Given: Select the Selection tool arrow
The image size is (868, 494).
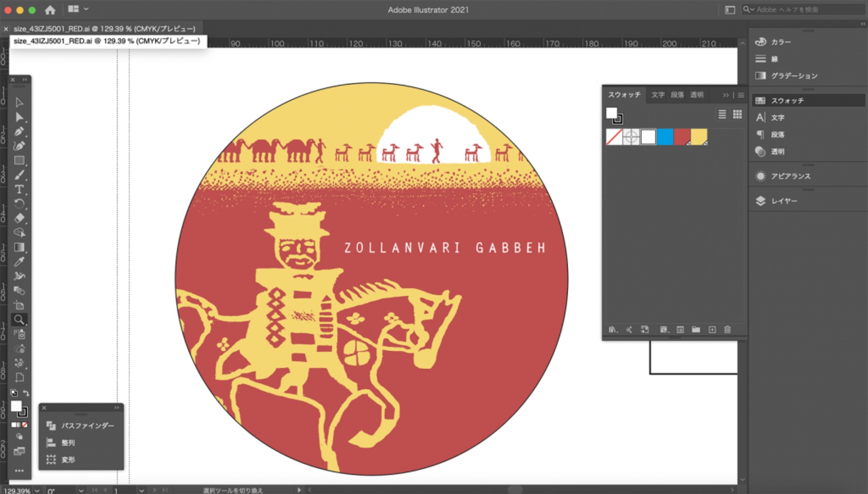Looking at the screenshot, I should click(19, 102).
